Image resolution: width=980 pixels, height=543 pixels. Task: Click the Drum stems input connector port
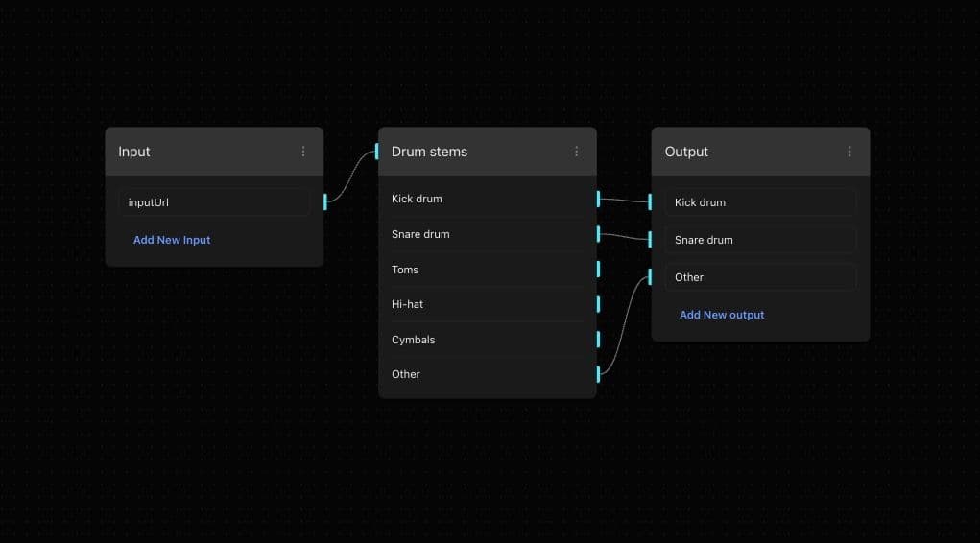(377, 152)
